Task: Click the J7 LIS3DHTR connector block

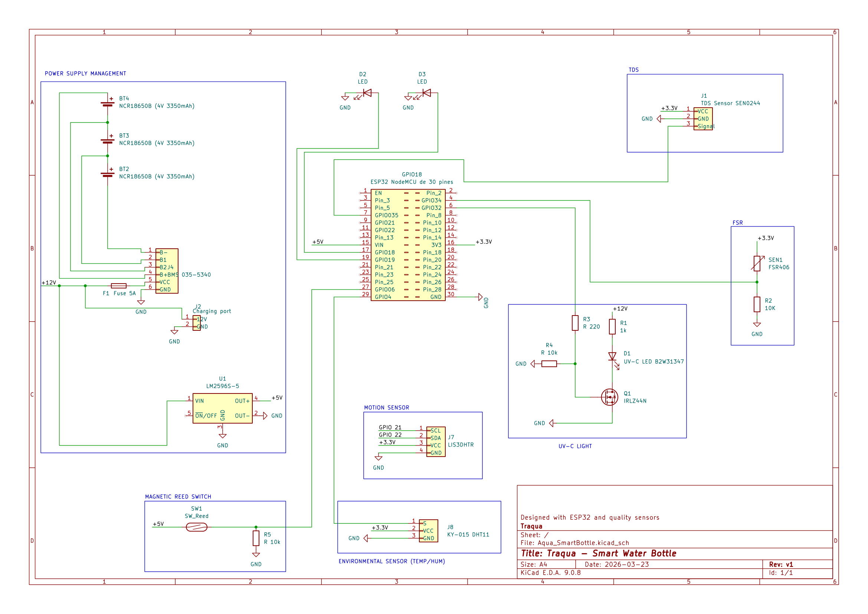Action: (436, 442)
